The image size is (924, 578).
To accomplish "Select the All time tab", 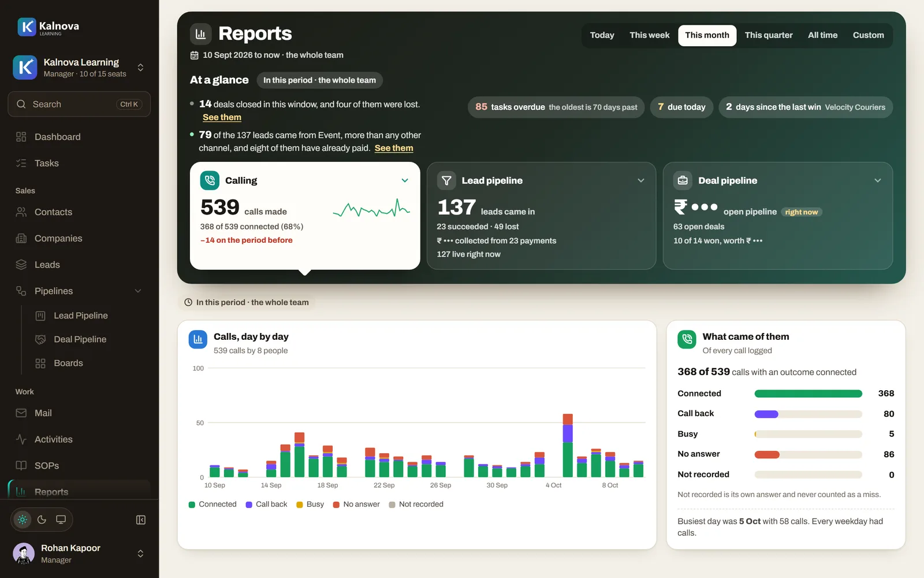I will click(823, 35).
